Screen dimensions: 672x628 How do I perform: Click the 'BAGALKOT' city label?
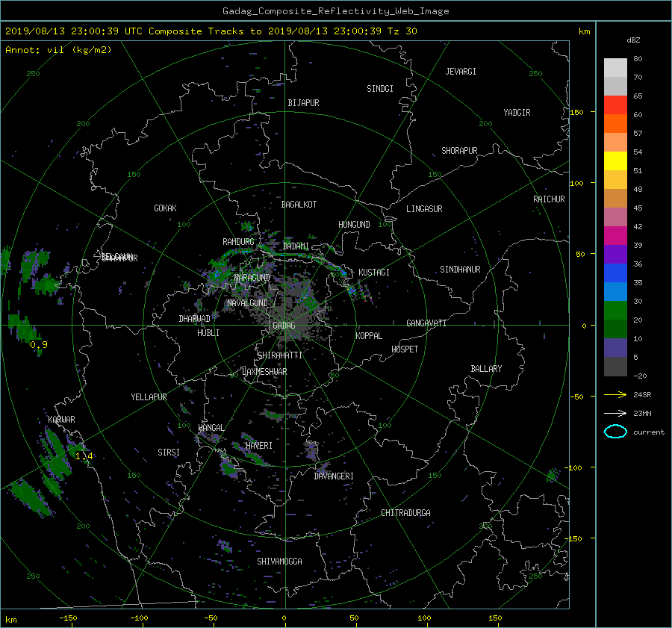pyautogui.click(x=299, y=205)
